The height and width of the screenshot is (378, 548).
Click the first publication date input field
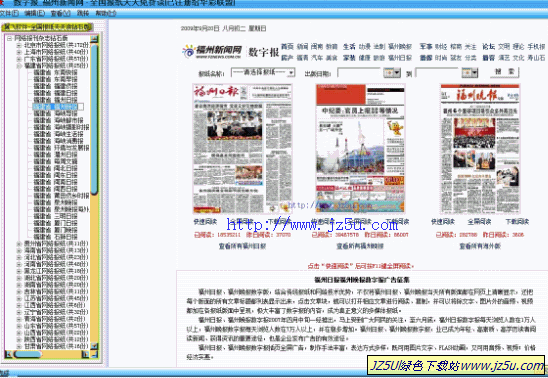[360, 73]
